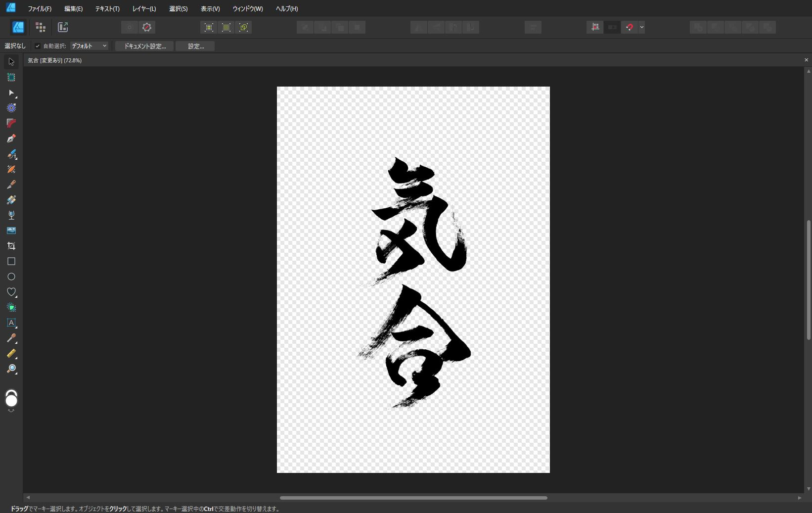Toggle snapping with magnet icon
The image size is (812, 513).
click(x=629, y=27)
